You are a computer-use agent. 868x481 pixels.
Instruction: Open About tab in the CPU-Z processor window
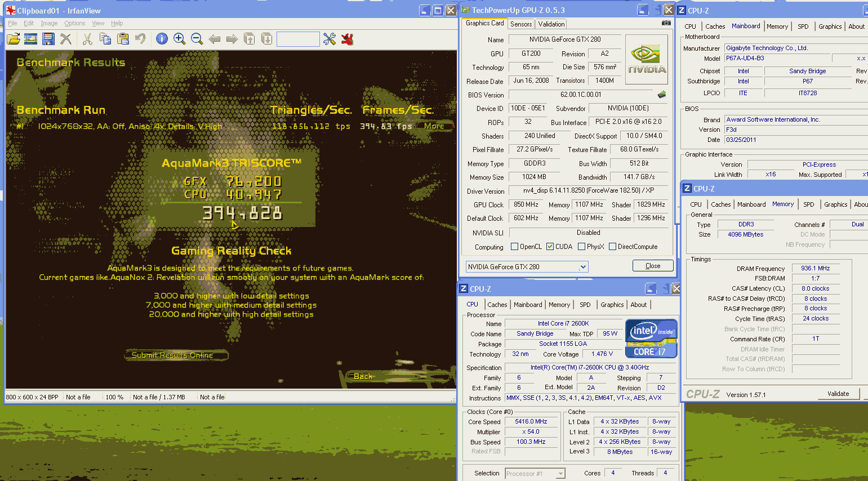(x=638, y=305)
